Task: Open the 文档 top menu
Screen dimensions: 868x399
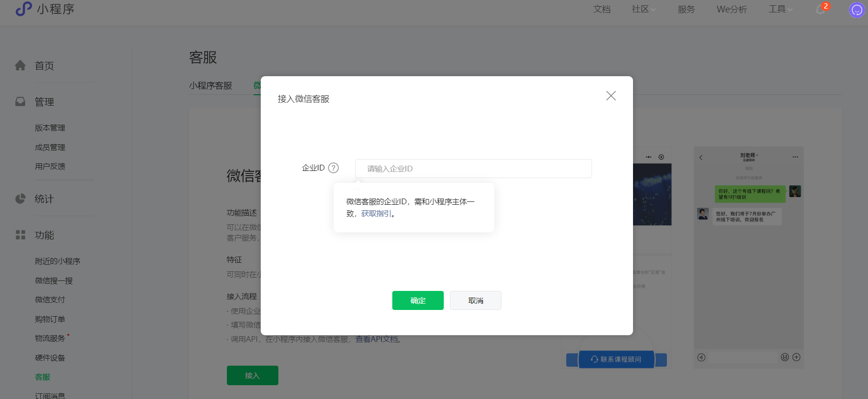Action: pos(602,9)
